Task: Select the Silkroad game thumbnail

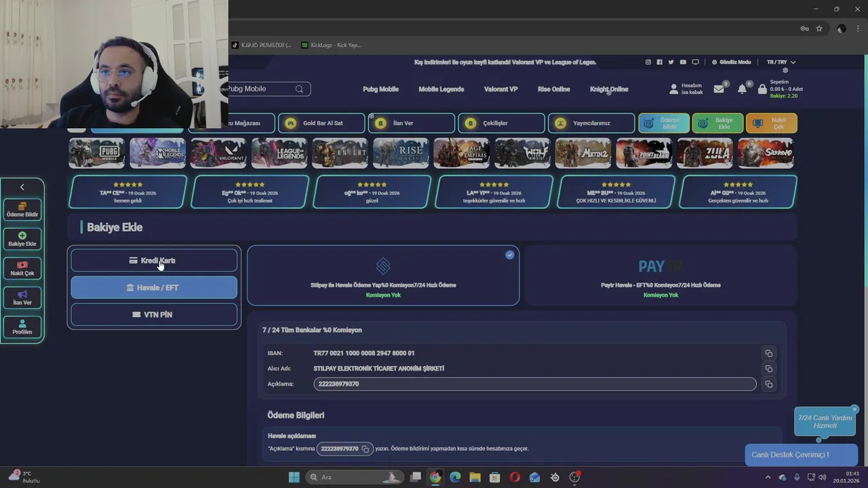Action: tap(766, 153)
